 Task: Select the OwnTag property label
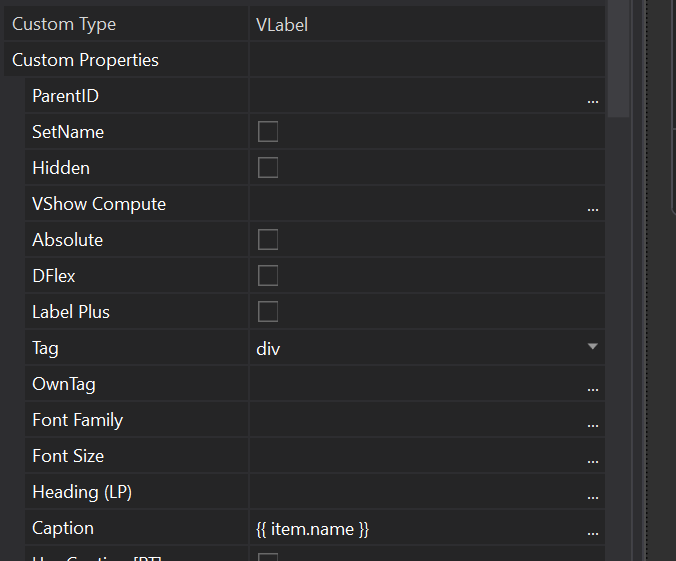pos(64,384)
